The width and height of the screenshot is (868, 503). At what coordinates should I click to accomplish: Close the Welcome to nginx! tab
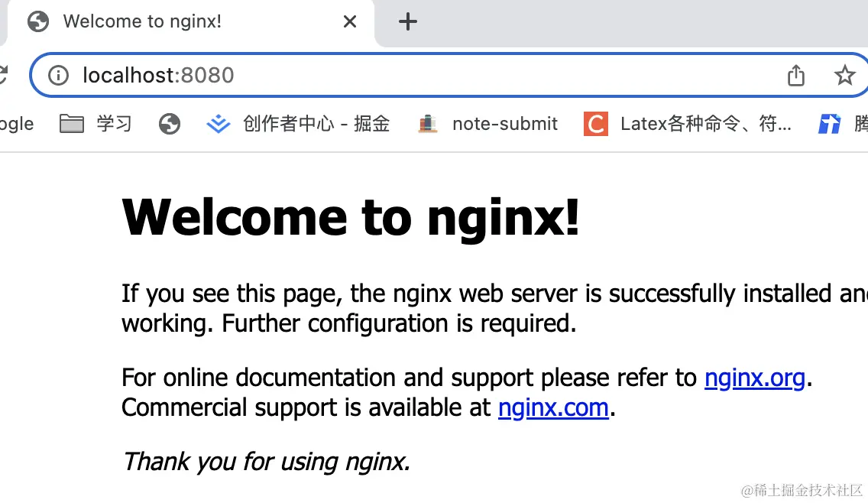coord(349,21)
